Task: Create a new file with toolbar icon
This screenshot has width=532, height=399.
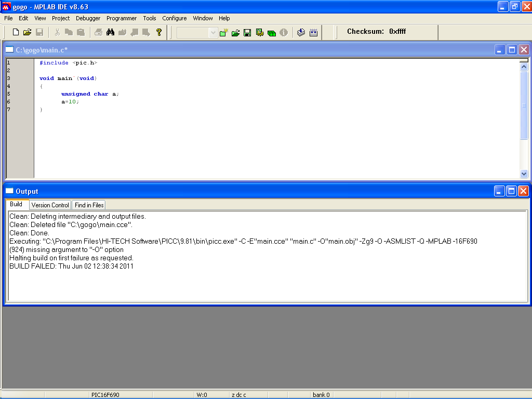Action: point(15,32)
